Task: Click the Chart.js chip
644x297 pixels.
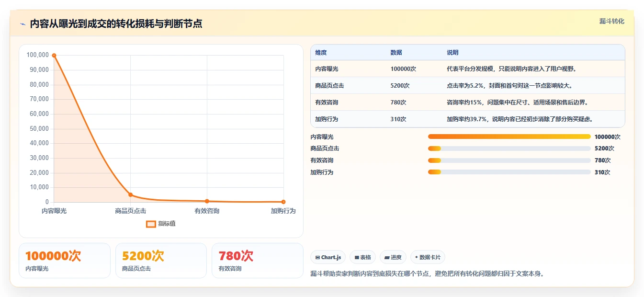Action: pyautogui.click(x=328, y=257)
